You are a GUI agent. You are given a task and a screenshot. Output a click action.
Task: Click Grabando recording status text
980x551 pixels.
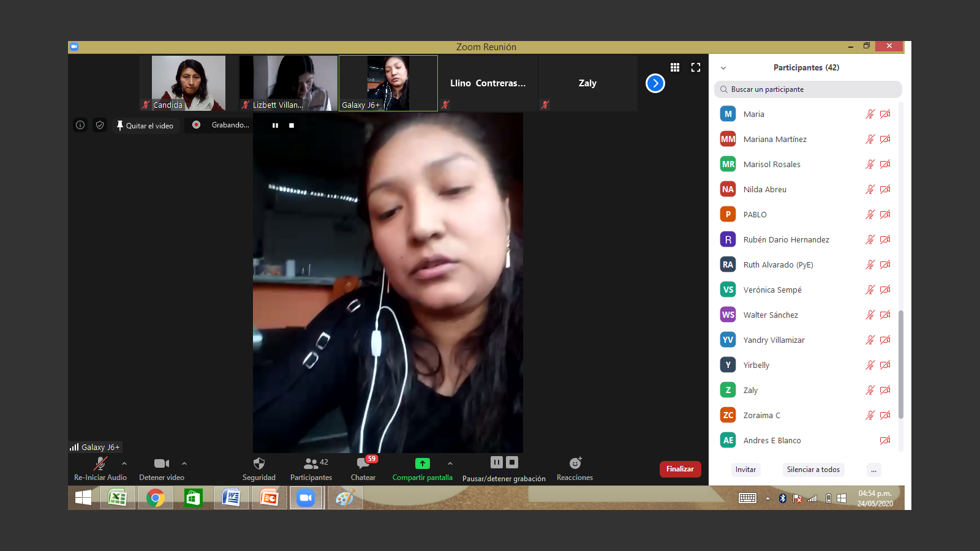point(230,125)
